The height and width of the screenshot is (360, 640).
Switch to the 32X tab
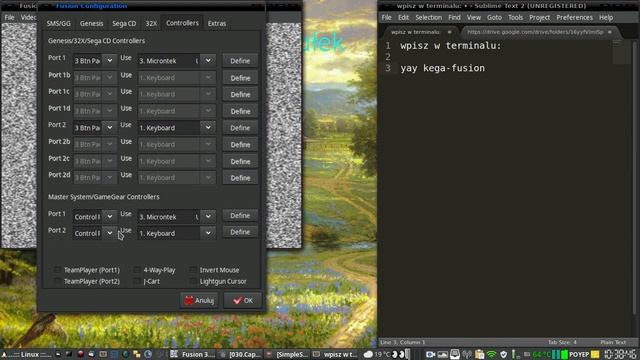[151, 23]
